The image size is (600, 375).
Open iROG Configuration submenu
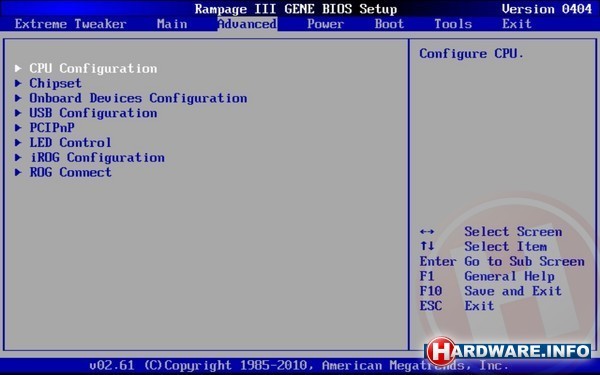pyautogui.click(x=97, y=157)
